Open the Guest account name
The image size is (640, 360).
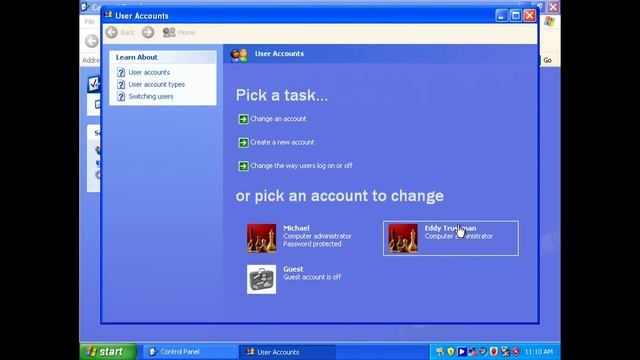tap(293, 269)
